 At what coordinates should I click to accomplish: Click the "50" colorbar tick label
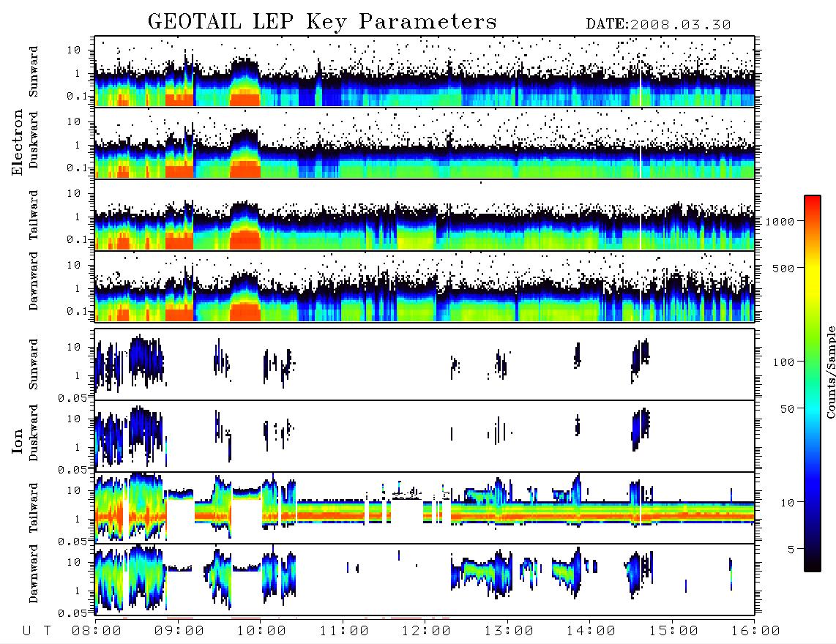point(788,409)
